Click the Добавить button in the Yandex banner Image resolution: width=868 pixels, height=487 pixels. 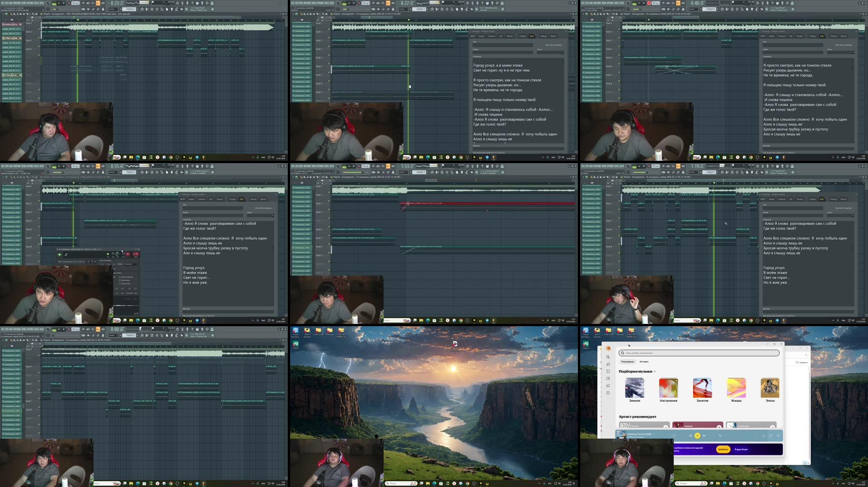point(723,449)
